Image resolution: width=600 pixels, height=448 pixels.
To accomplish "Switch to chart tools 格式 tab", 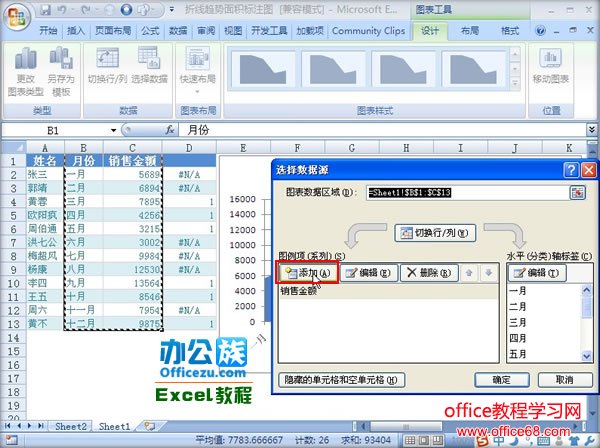I will click(510, 31).
